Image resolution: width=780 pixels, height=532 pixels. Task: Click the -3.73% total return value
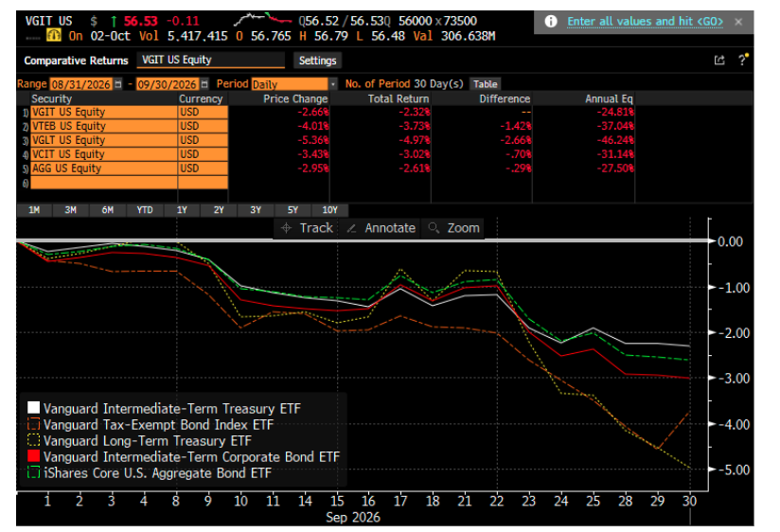(x=415, y=127)
